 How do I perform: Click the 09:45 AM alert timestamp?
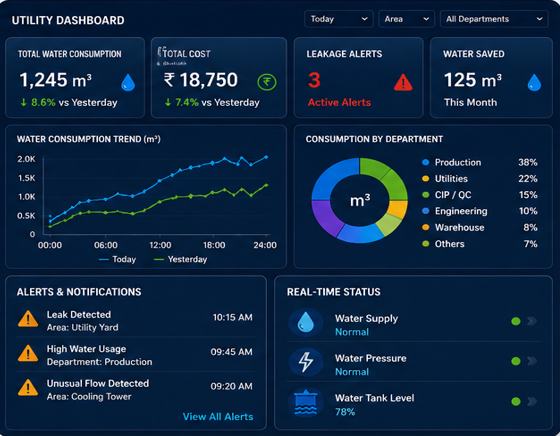point(231,352)
